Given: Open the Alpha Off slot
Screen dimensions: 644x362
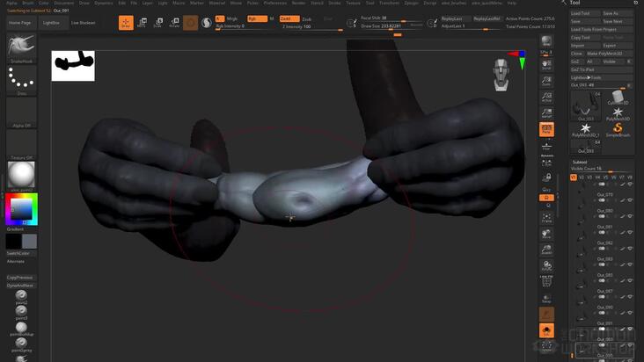Looking at the screenshot, I should pyautogui.click(x=21, y=112).
